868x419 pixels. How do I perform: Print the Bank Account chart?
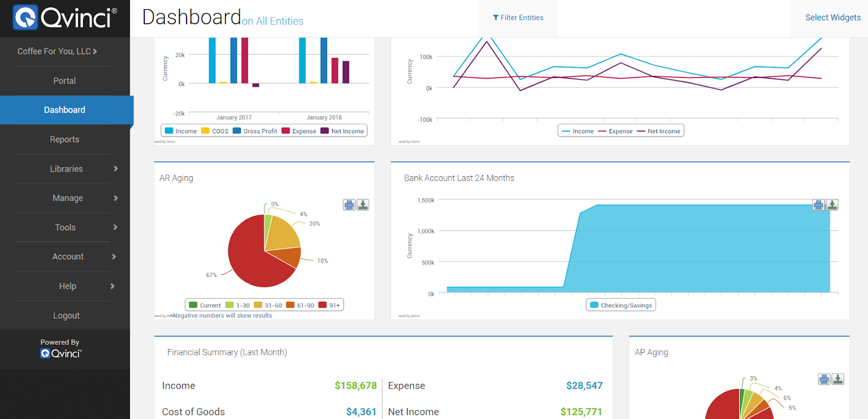pos(819,205)
